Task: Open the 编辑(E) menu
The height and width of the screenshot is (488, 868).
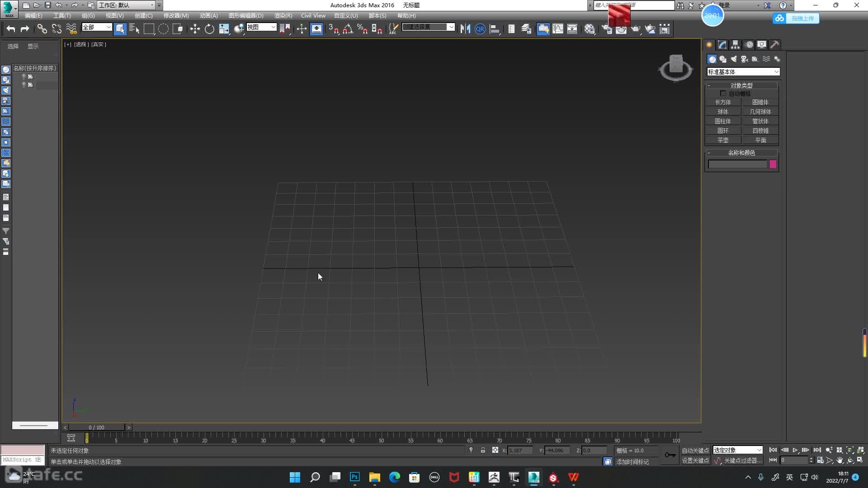Action: (33, 15)
